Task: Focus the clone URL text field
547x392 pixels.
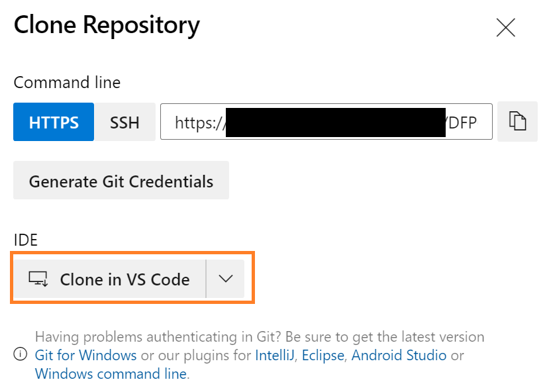Action: click(x=326, y=121)
